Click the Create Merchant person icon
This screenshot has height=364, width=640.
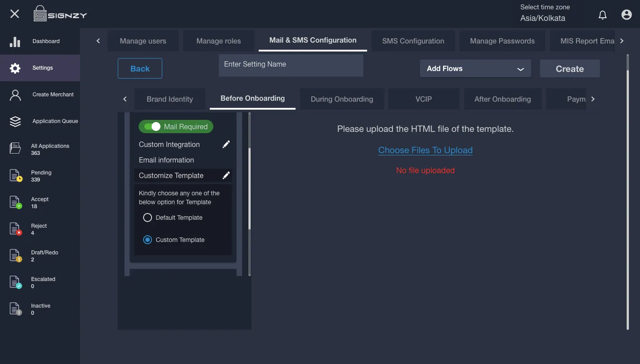point(16,95)
